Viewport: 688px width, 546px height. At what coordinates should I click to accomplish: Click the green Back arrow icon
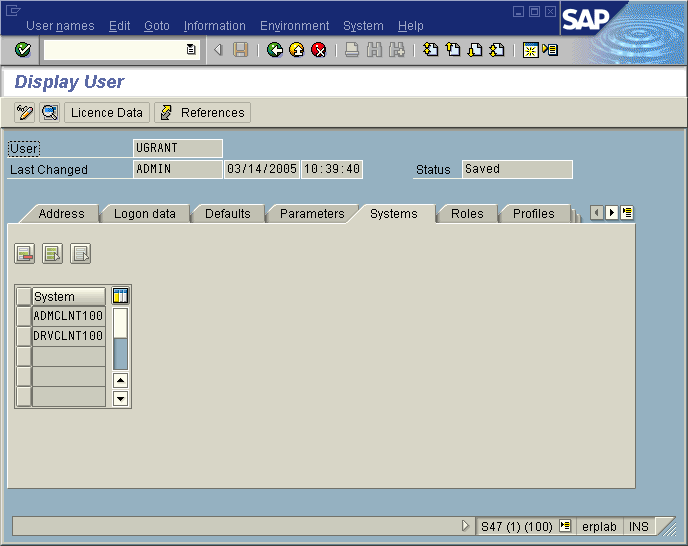click(275, 50)
